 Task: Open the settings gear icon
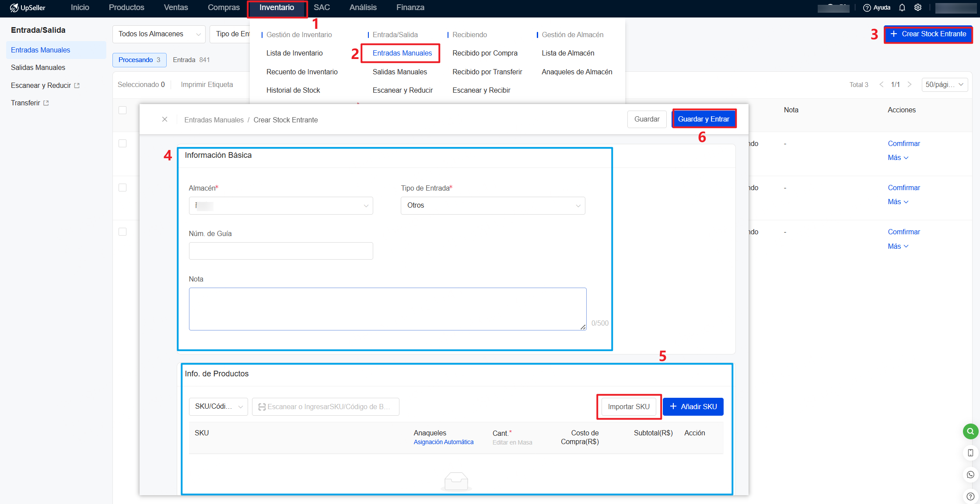918,8
